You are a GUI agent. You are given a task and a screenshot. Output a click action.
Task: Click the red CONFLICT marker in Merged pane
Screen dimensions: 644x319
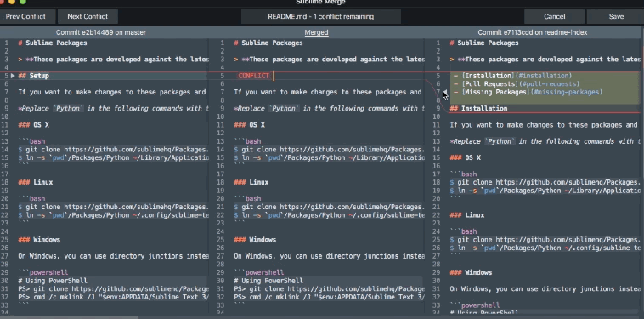pyautogui.click(x=253, y=76)
